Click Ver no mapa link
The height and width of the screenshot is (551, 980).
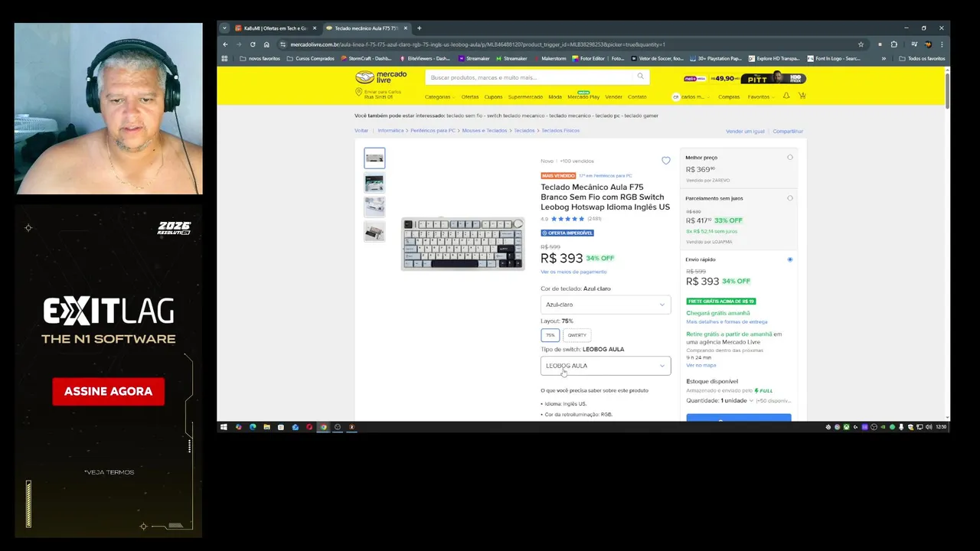tap(701, 365)
